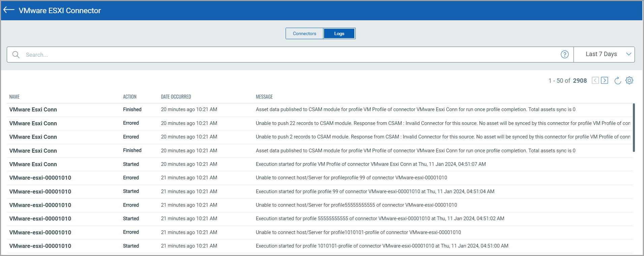Select the errored profile 99 log entry

[351, 178]
